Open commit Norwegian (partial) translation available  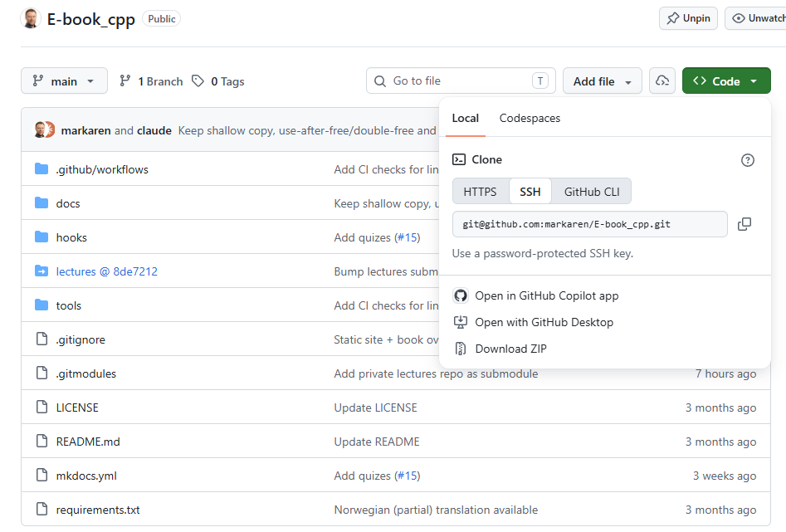[436, 510]
